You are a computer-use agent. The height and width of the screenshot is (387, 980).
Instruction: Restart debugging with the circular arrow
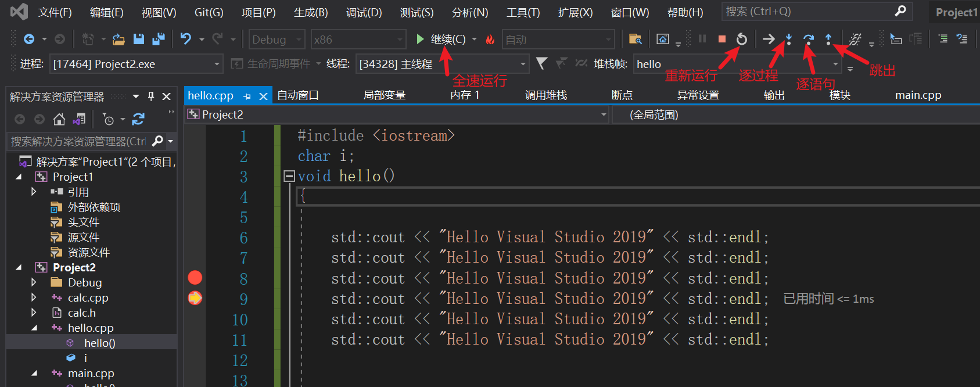pyautogui.click(x=741, y=39)
